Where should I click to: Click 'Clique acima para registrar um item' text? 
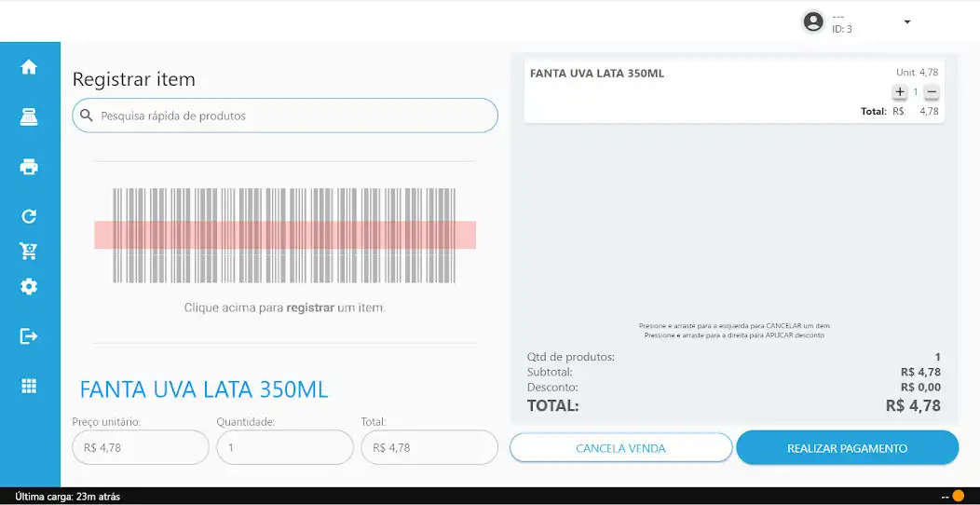285,307
